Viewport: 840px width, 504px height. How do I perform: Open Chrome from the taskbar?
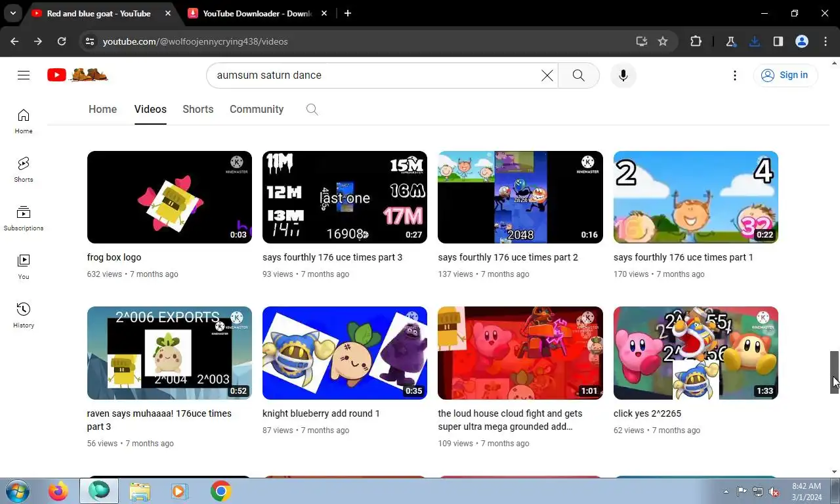tap(220, 491)
